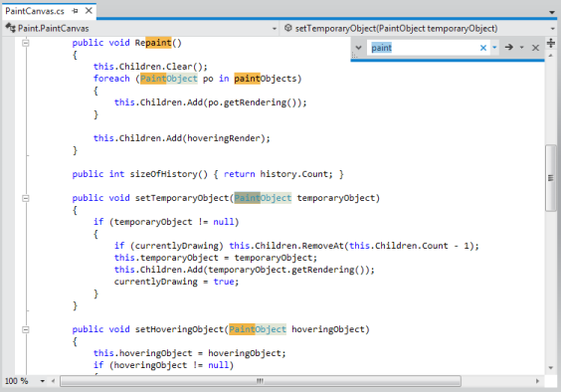Screen dimensions: 561x392
Task: Click the vertical scrollbar up arrow
Action: coord(551,56)
